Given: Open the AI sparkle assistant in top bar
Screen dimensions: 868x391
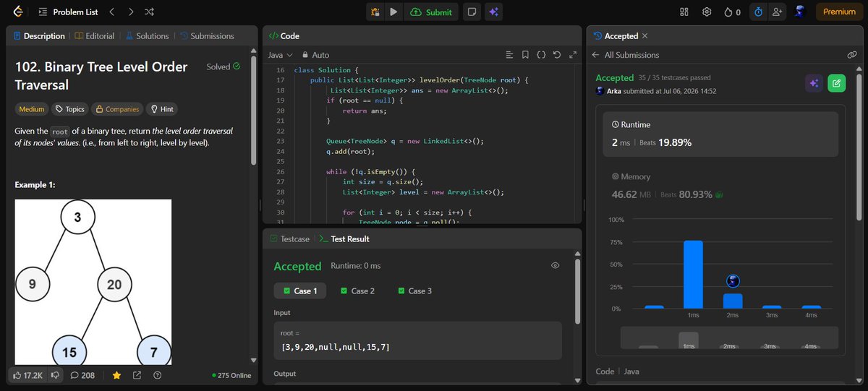Looking at the screenshot, I should click(x=494, y=12).
